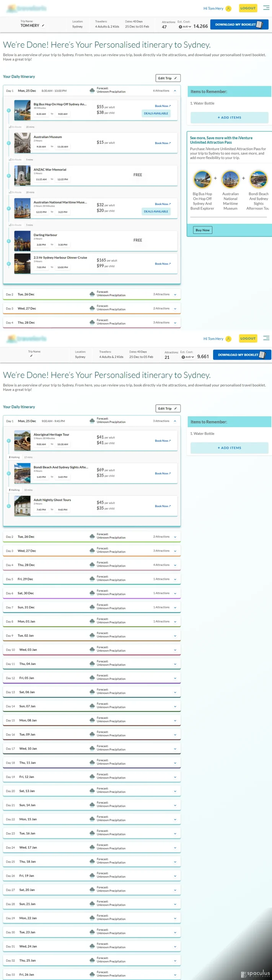
Task: Click the cloud forecast icon for Fri, 29 Dec
Action: click(x=92, y=579)
